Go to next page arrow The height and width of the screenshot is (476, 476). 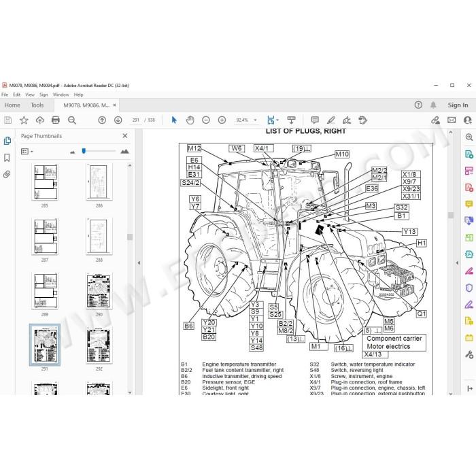[118, 120]
